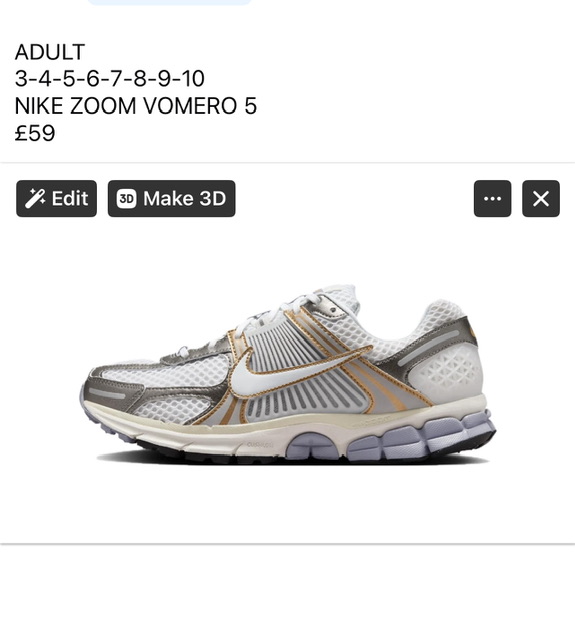Click the magic wand Edit icon
Viewport: 575px width, 640px height.
pos(35,199)
